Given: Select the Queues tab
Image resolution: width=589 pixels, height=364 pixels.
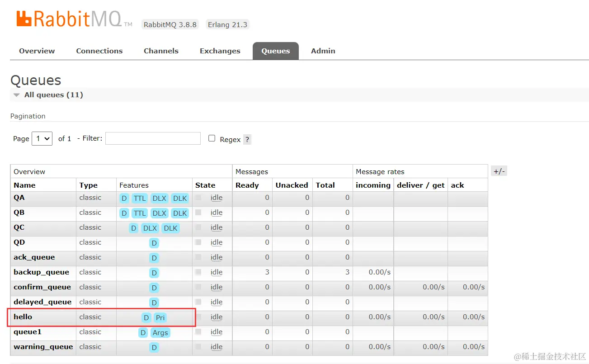Looking at the screenshot, I should [275, 51].
